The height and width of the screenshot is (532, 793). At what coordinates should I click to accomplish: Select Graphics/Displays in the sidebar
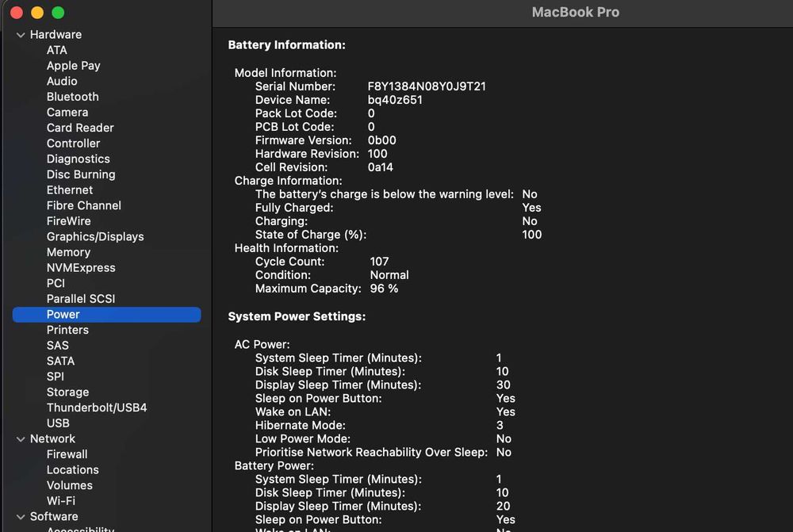(x=95, y=237)
